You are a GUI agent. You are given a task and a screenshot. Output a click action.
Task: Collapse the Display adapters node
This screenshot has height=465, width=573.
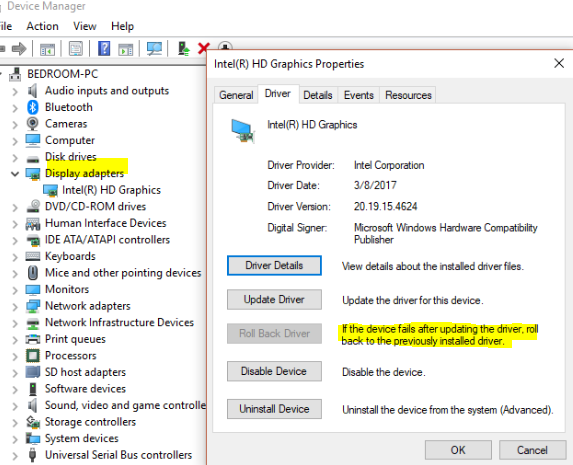[15, 174]
